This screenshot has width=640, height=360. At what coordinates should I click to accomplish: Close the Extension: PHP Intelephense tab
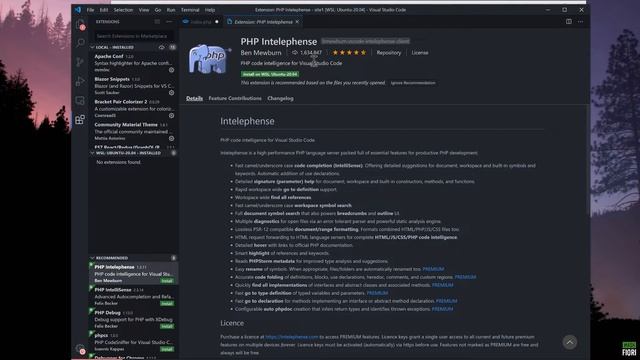[297, 22]
